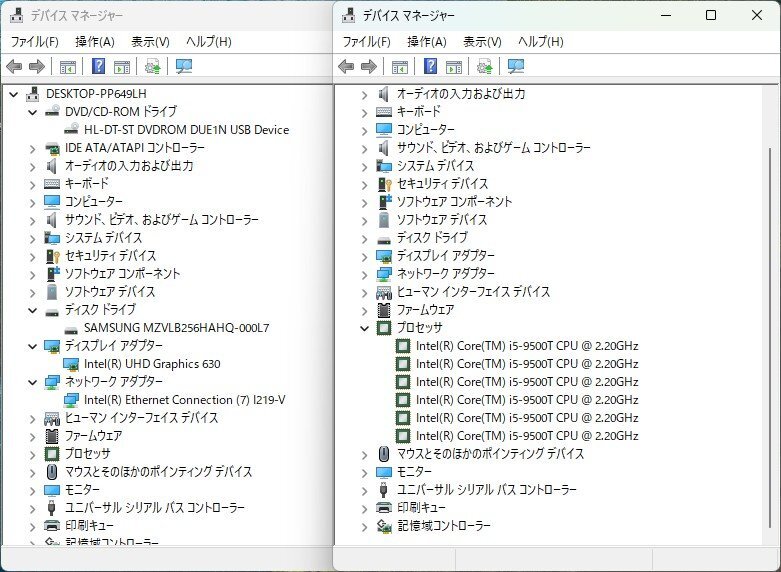Select HL-DT-ST DVDROM DUE1N USB Device

(x=186, y=130)
